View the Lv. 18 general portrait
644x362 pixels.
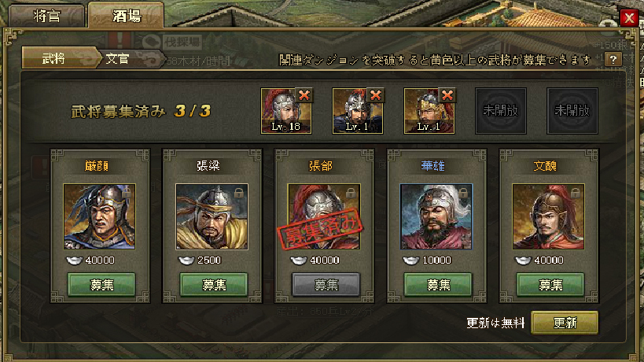tap(286, 111)
